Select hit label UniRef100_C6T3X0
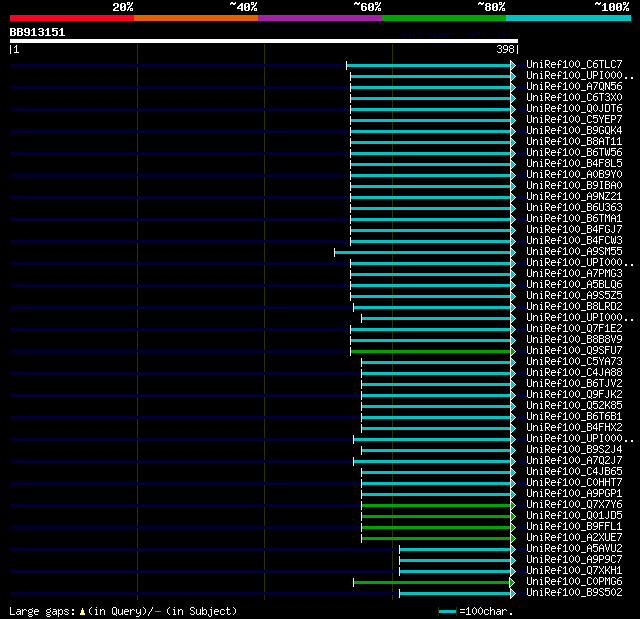The width and height of the screenshot is (640, 619). point(574,98)
